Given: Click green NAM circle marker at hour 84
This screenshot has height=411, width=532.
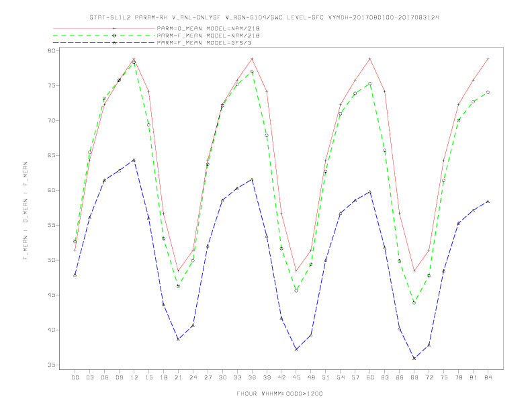Looking at the screenshot, I should tap(488, 92).
